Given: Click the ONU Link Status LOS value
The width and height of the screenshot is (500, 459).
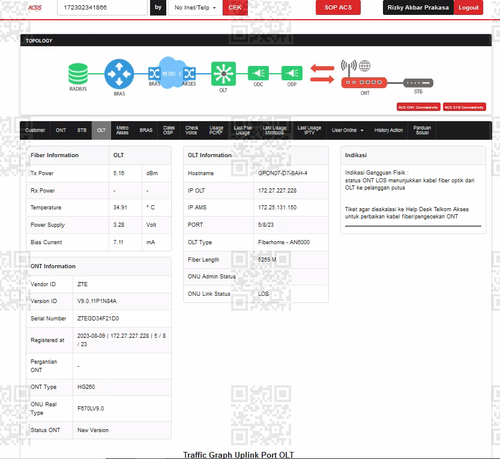Looking at the screenshot, I should (x=263, y=294).
